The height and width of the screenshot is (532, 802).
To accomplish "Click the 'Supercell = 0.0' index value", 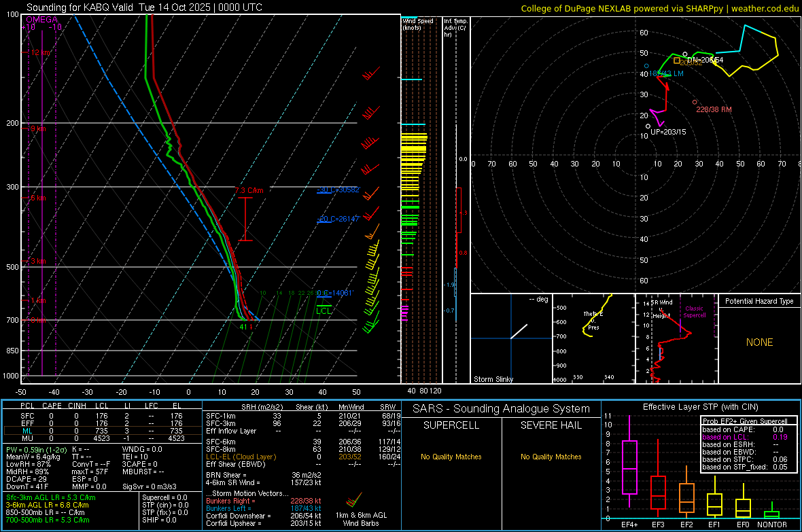I will (x=164, y=498).
